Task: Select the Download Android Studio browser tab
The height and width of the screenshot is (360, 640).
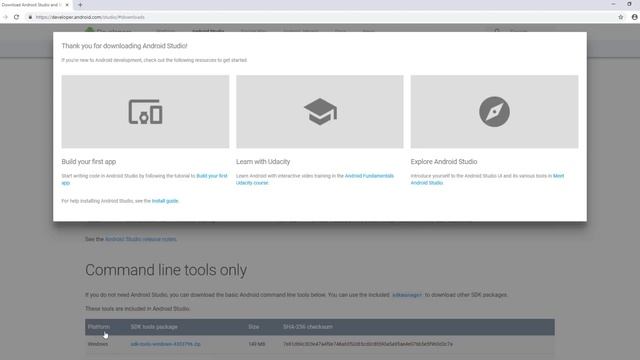Action: [x=36, y=5]
